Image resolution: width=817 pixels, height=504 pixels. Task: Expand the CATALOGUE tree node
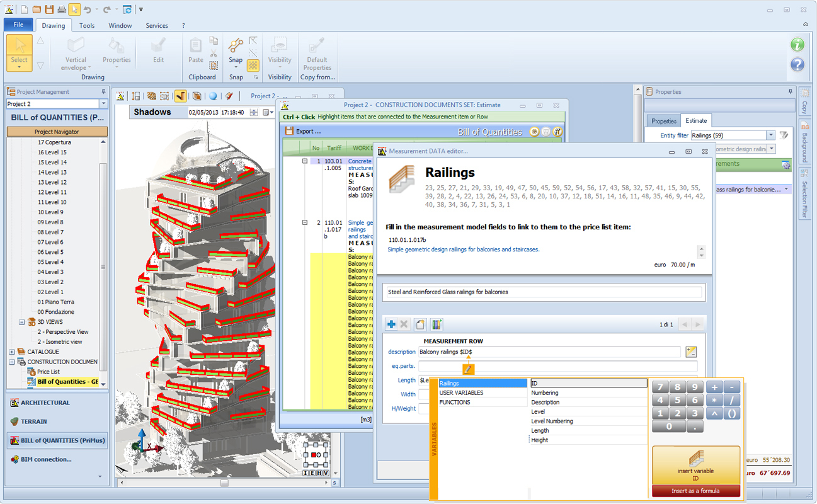(12, 352)
